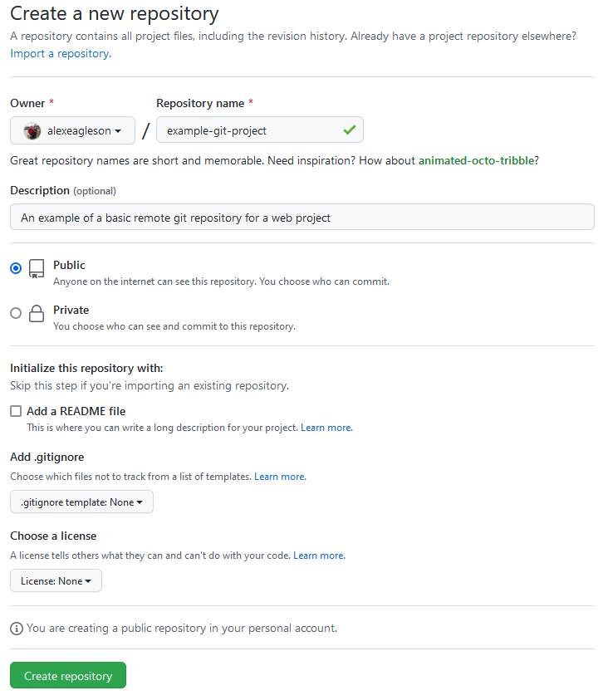Click the owner avatar picture
This screenshot has height=700, width=603.
pyautogui.click(x=32, y=131)
